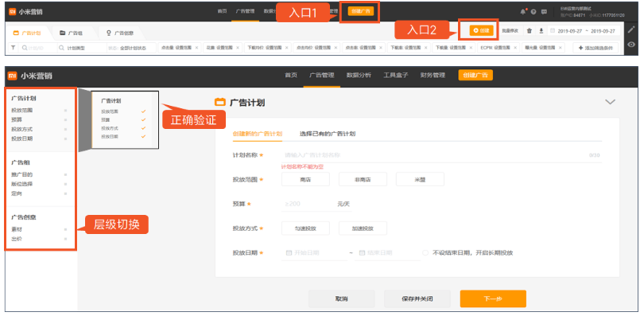Viewport: 644px width, 316px height.
Task: Collapse the 广告计划 section with the chevron
Action: (x=611, y=102)
